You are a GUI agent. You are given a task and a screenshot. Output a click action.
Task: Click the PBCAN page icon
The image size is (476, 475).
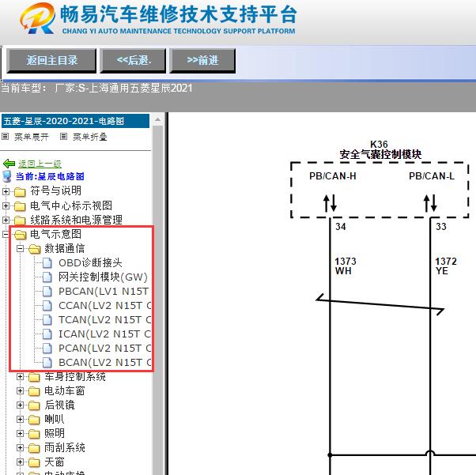[47, 292]
